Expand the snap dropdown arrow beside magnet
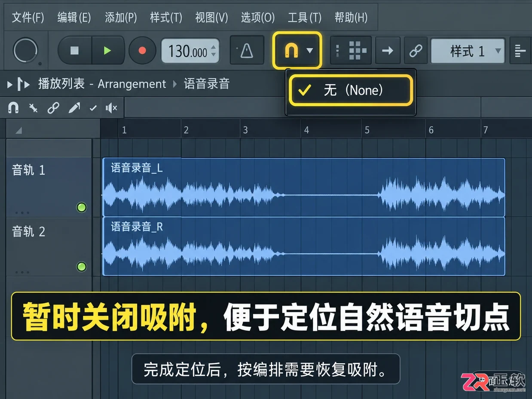The height and width of the screenshot is (399, 532). coord(310,51)
